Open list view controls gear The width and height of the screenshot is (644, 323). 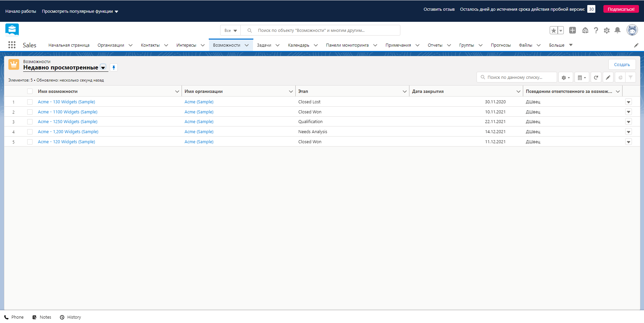(565, 77)
